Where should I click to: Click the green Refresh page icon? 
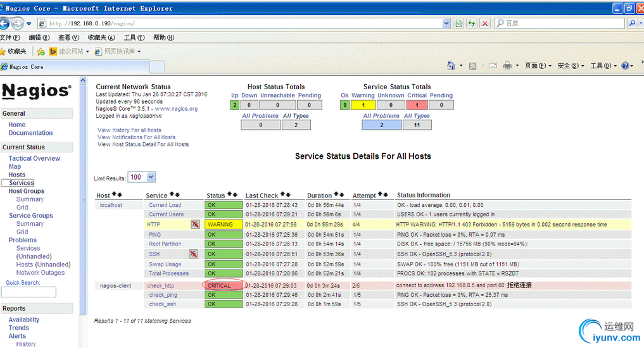[x=472, y=23]
